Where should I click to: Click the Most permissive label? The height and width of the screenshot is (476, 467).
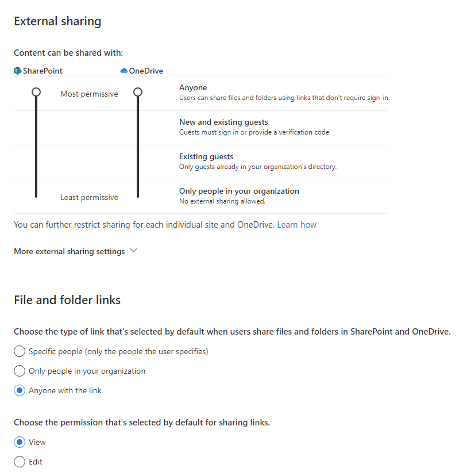click(89, 94)
